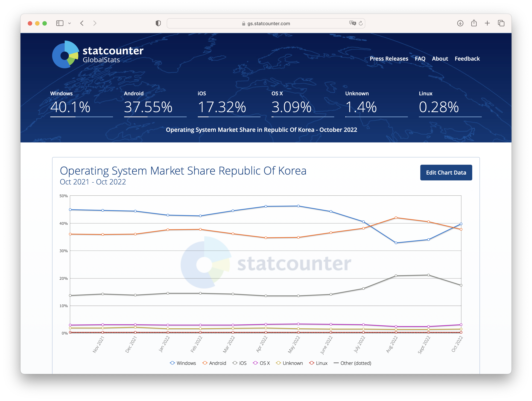Open the privacy shield report icon
Screen dimensions: 532x401
(x=158, y=23)
